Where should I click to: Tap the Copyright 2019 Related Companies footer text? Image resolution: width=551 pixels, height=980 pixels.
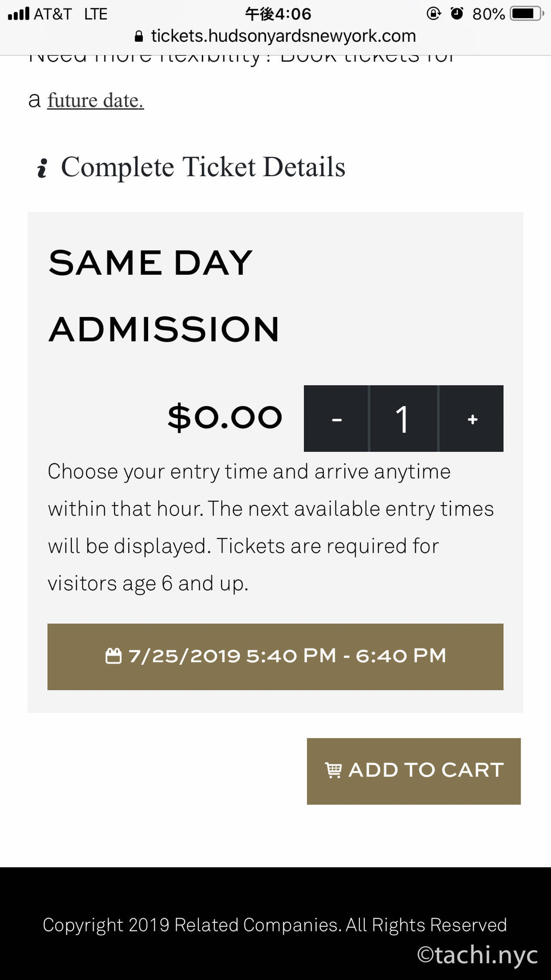click(275, 925)
